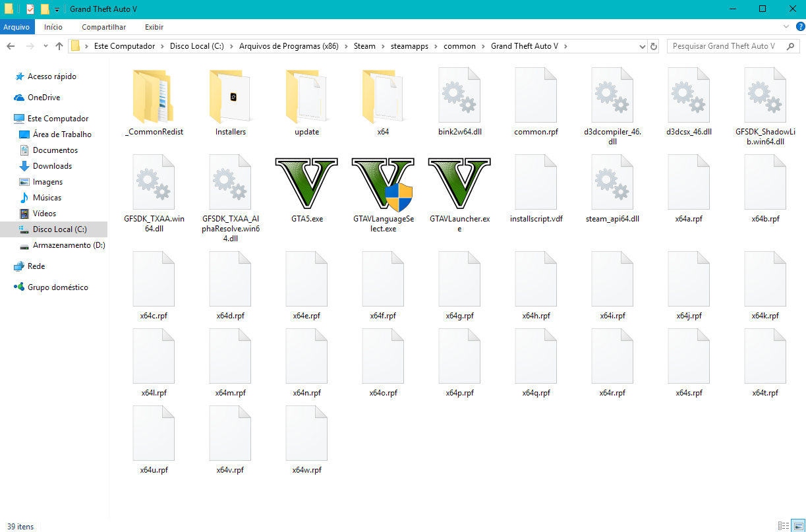Viewport: 806px width, 532px height.
Task: Select the Installers folder
Action: pos(230,96)
